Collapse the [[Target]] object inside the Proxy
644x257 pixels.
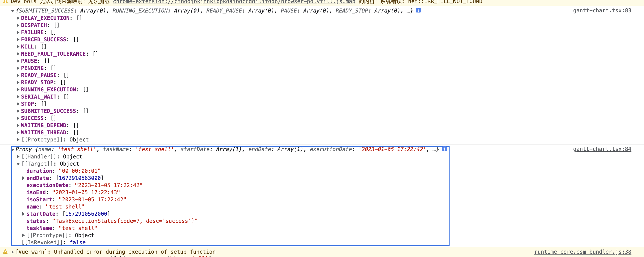[18, 164]
